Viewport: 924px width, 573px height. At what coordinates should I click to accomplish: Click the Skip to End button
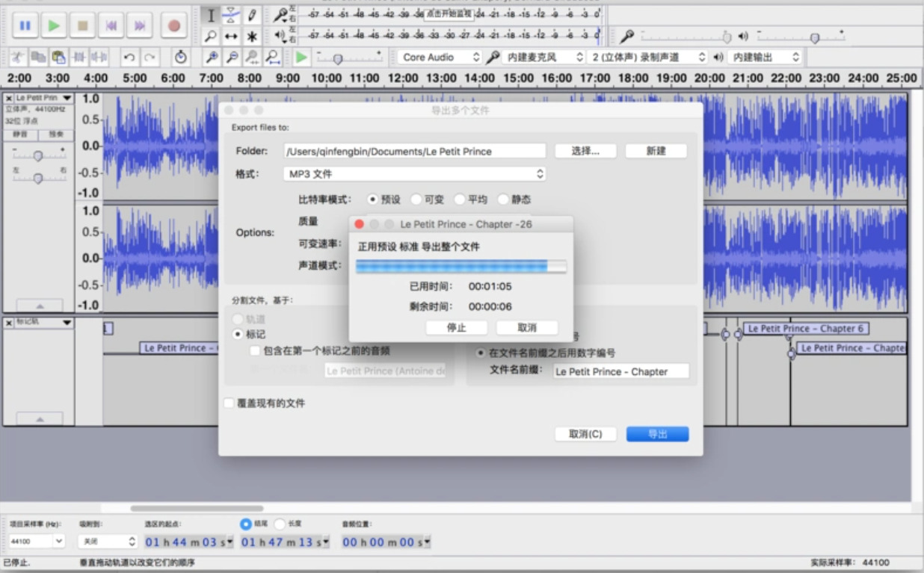(140, 25)
